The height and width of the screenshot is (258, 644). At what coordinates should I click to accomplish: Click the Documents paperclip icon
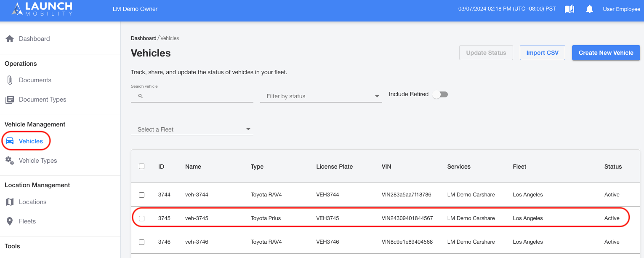coord(10,80)
